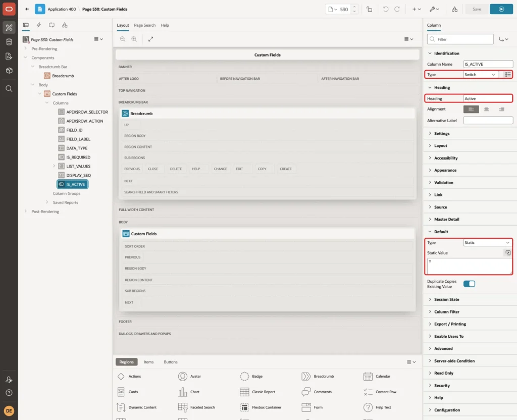Open the Utilities wrench menu
The width and height of the screenshot is (517, 420).
(434, 9)
